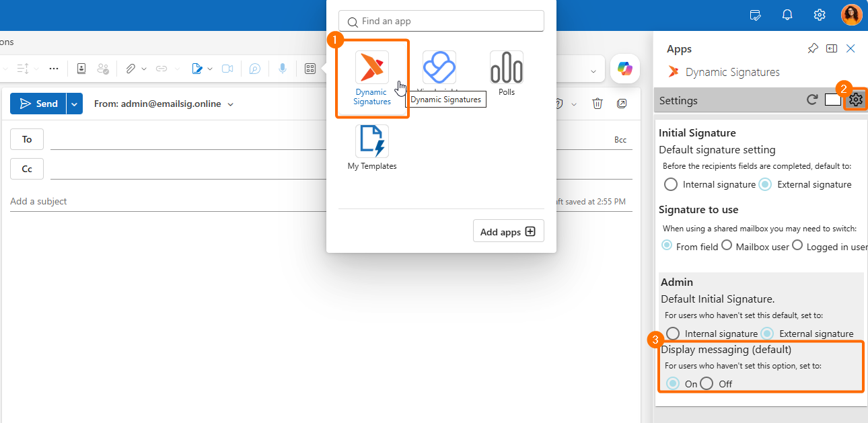The image size is (868, 423).
Task: Click the Copilot icon
Action: click(x=625, y=69)
